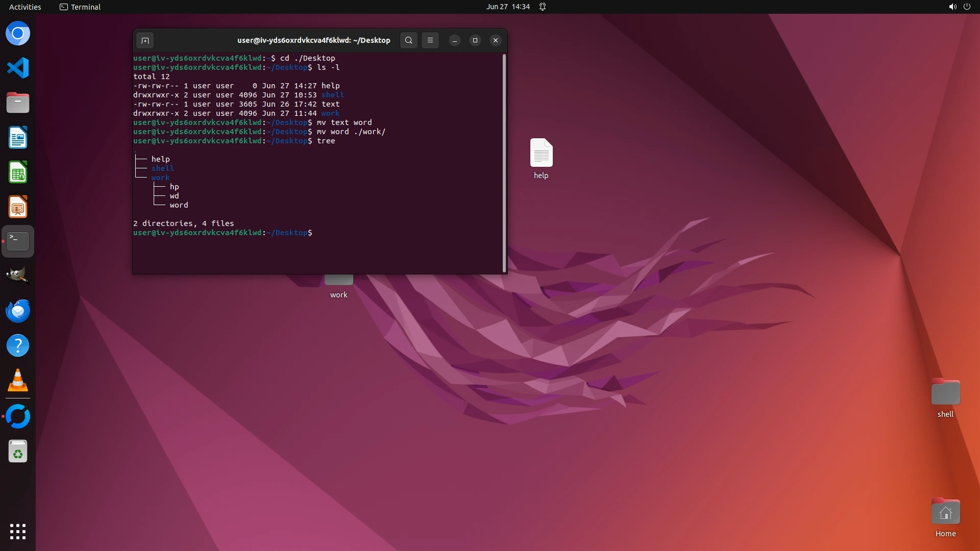Open LibreOffice Calc from dock
This screenshot has width=980, height=551.
[18, 172]
